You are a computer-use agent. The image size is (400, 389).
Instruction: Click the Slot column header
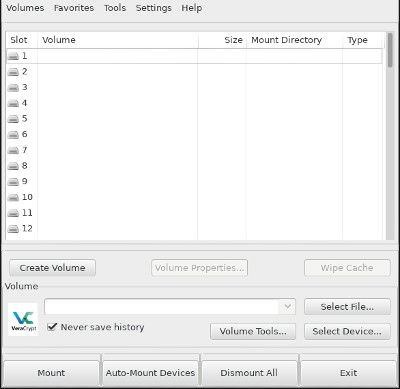point(22,40)
